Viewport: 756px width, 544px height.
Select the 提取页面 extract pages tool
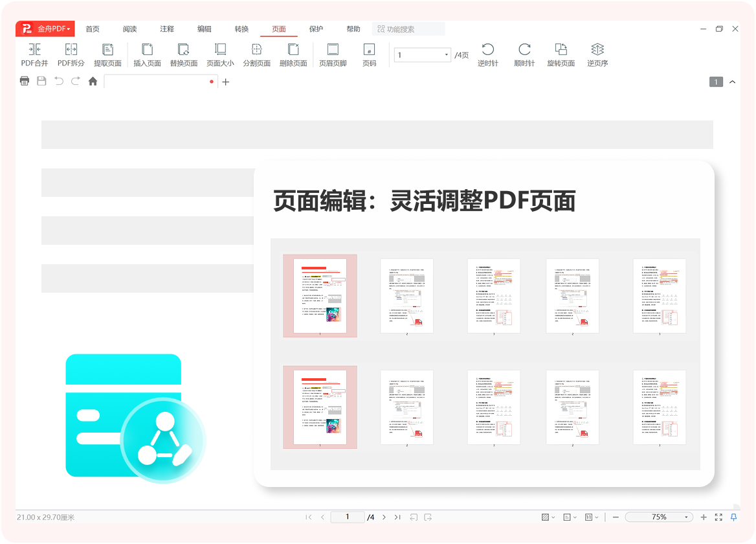pyautogui.click(x=107, y=55)
